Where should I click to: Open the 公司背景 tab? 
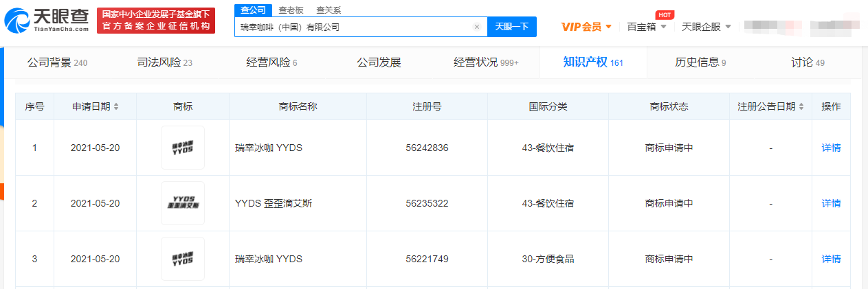[57, 62]
